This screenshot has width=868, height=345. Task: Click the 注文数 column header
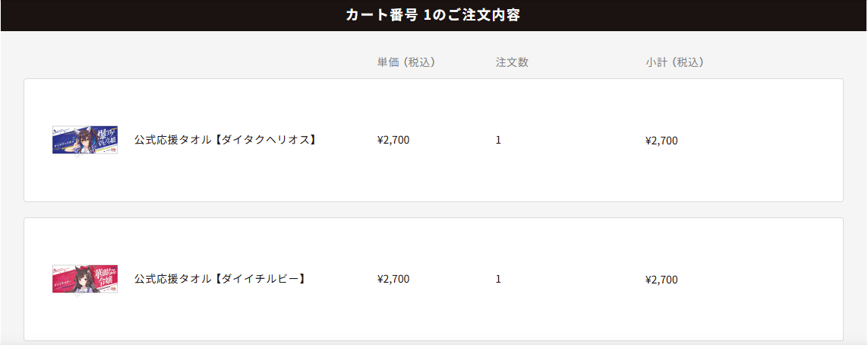(512, 62)
